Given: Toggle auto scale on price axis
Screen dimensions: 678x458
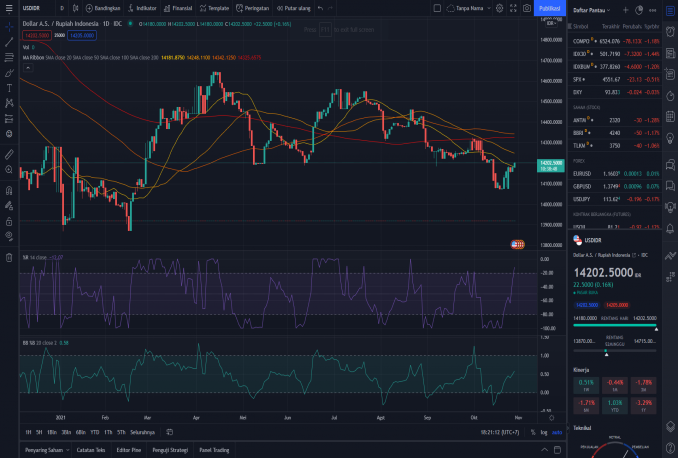Looking at the screenshot, I should point(555,432).
